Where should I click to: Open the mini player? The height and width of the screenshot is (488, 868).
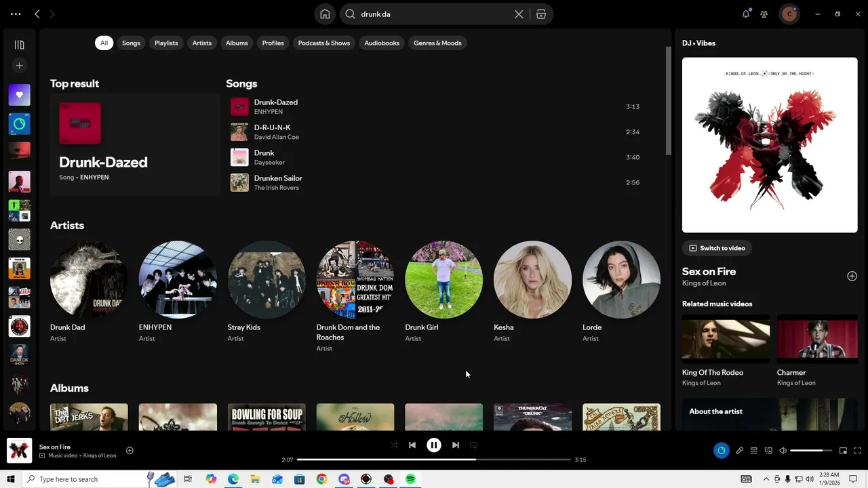(843, 451)
